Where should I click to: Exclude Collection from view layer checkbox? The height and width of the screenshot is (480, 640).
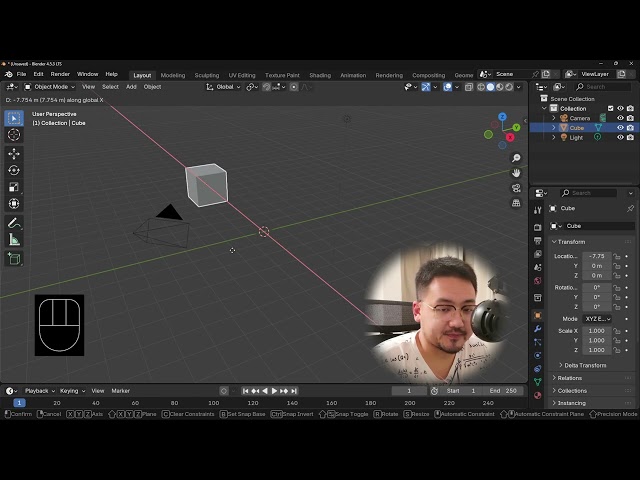tap(611, 108)
